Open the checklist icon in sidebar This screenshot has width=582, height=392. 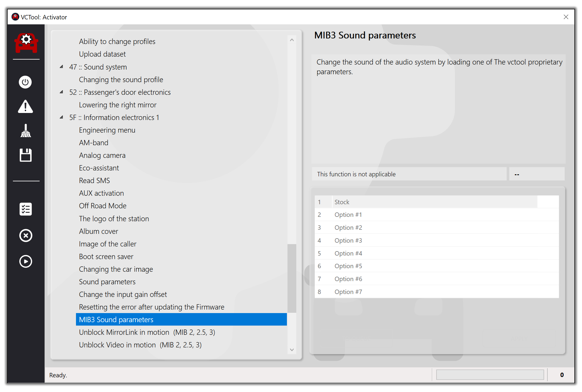(x=26, y=209)
